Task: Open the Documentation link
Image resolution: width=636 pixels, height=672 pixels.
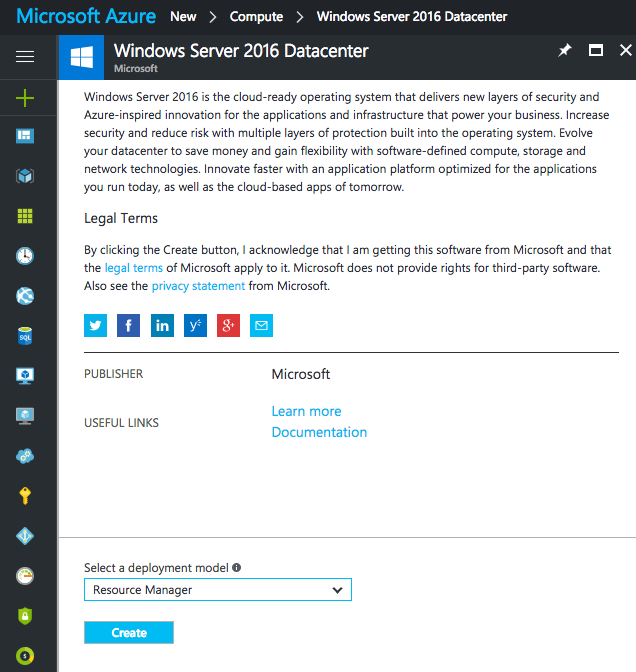Action: (319, 432)
